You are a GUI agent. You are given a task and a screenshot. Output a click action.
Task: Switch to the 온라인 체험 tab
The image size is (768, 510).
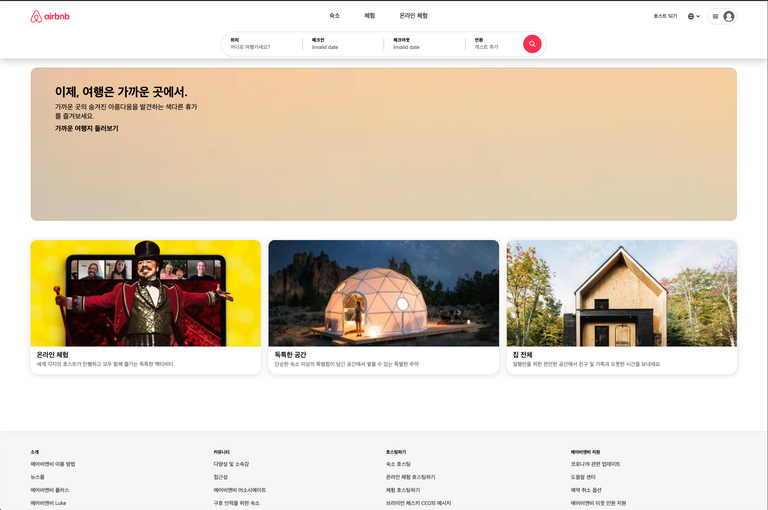click(x=413, y=16)
